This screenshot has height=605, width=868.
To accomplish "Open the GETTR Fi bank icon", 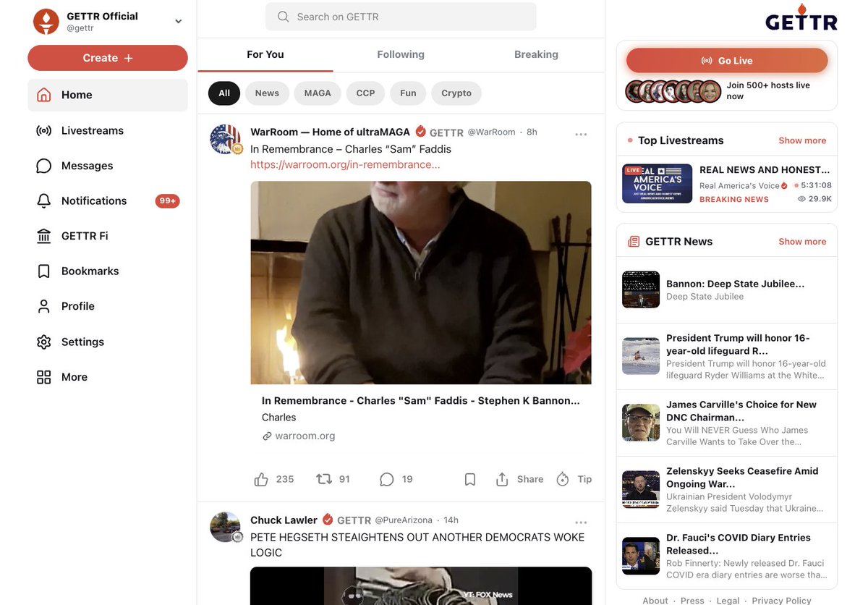I will tap(44, 236).
